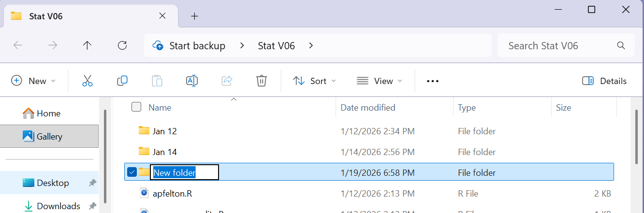The image size is (644, 213).
Task: Click the Cut scissors icon
Action: coord(88,81)
